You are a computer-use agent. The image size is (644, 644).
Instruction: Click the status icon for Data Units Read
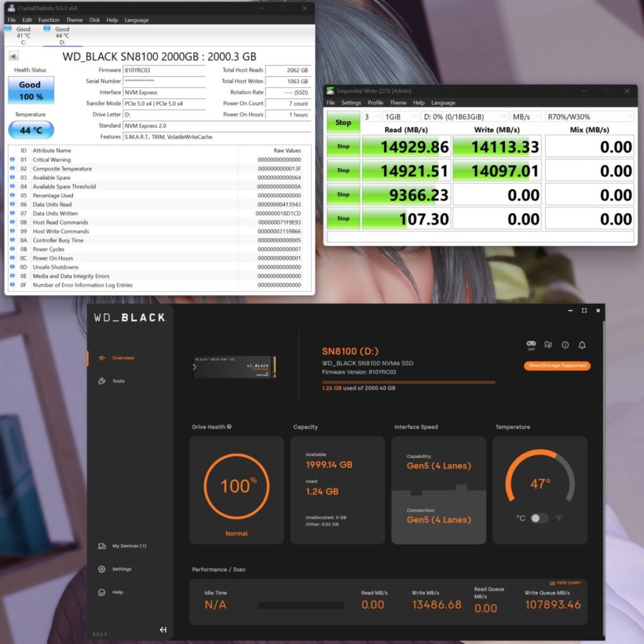point(13,204)
